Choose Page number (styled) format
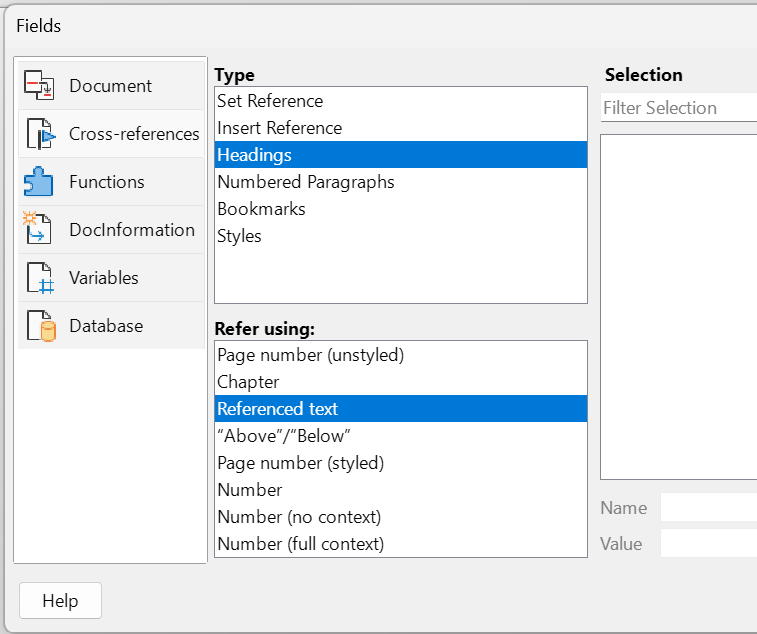Image resolution: width=757 pixels, height=634 pixels. point(401,463)
